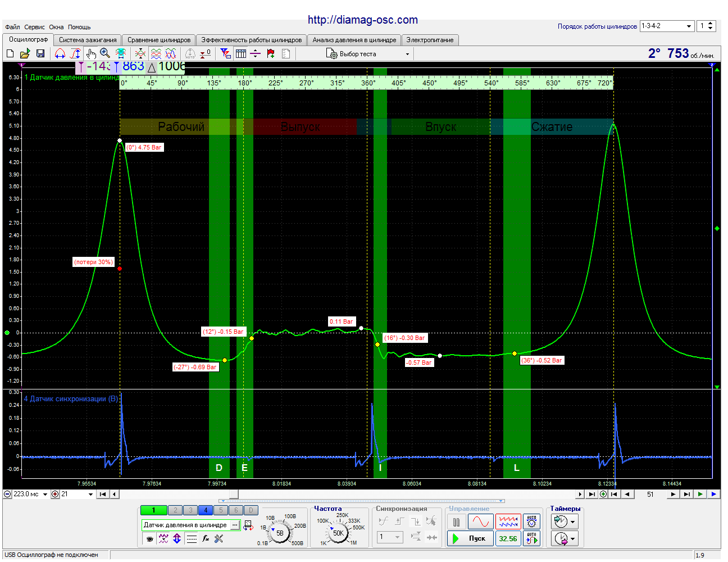The width and height of the screenshot is (728, 562).
Task: Open the Порядок работы цилиндров combo box
Action: coord(667,26)
